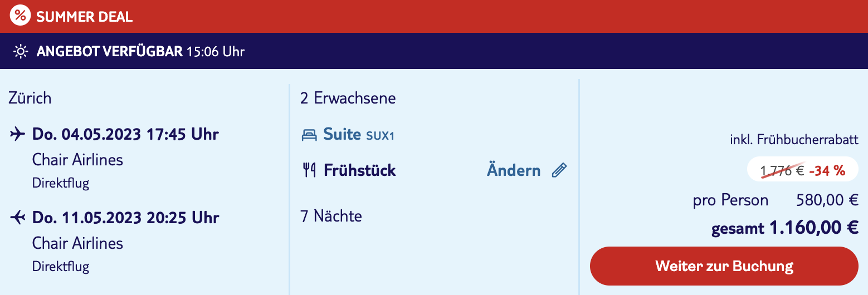Click the percent icon beside Summer Deal

pos(20,16)
